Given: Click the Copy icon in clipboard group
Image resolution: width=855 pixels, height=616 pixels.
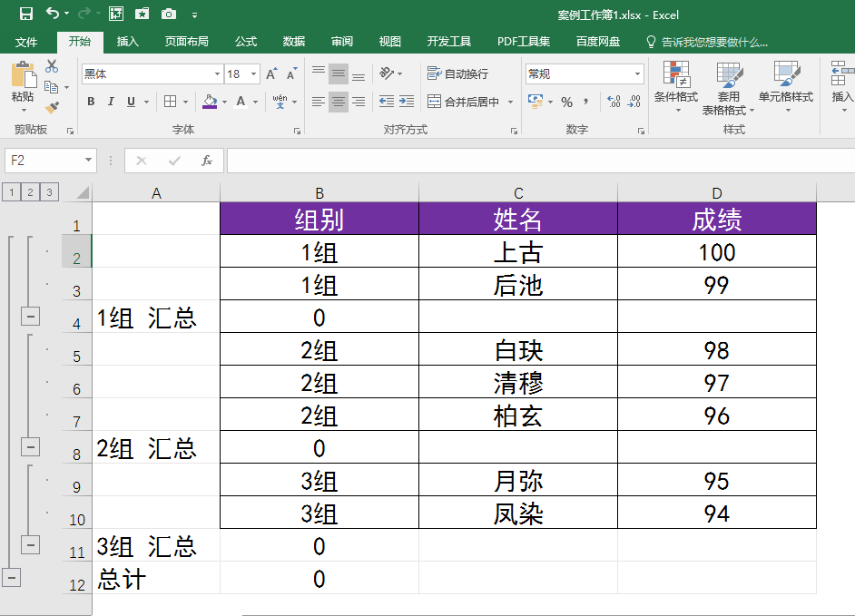Looking at the screenshot, I should [x=51, y=87].
